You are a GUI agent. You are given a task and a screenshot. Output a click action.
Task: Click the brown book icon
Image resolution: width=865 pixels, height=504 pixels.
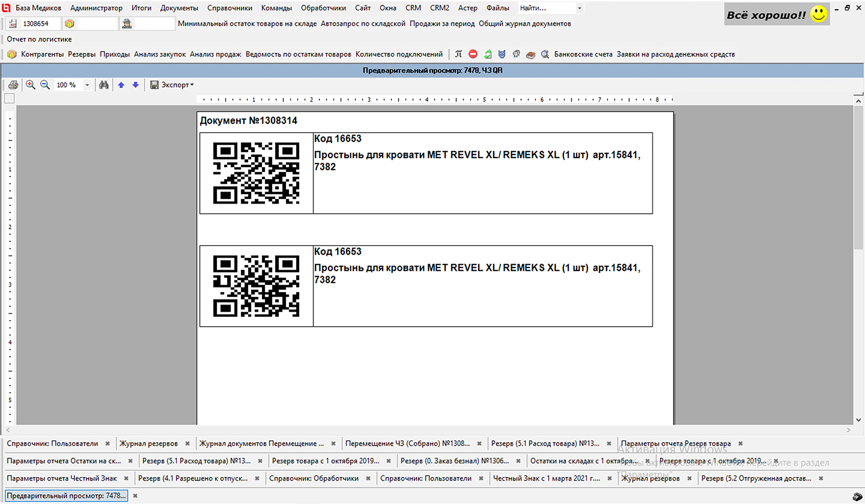(530, 54)
